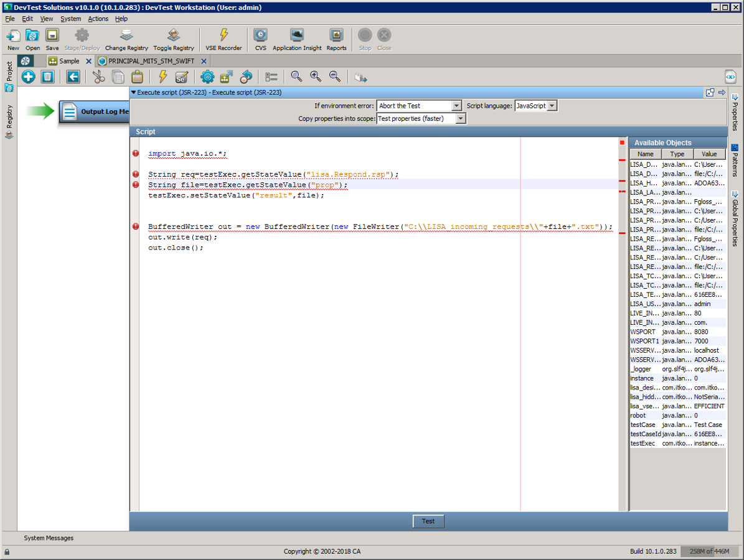Open the View menu
The width and height of the screenshot is (744, 560).
(x=47, y=19)
